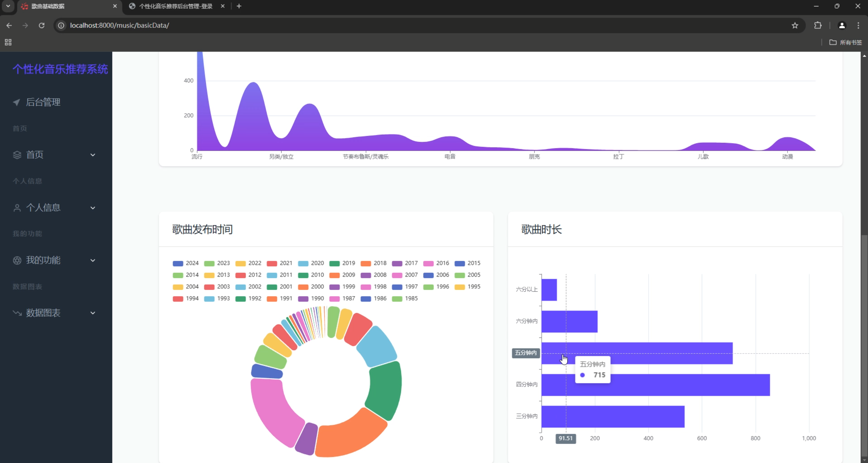The width and height of the screenshot is (868, 463).
Task: Open the browser profile icon
Action: (842, 25)
